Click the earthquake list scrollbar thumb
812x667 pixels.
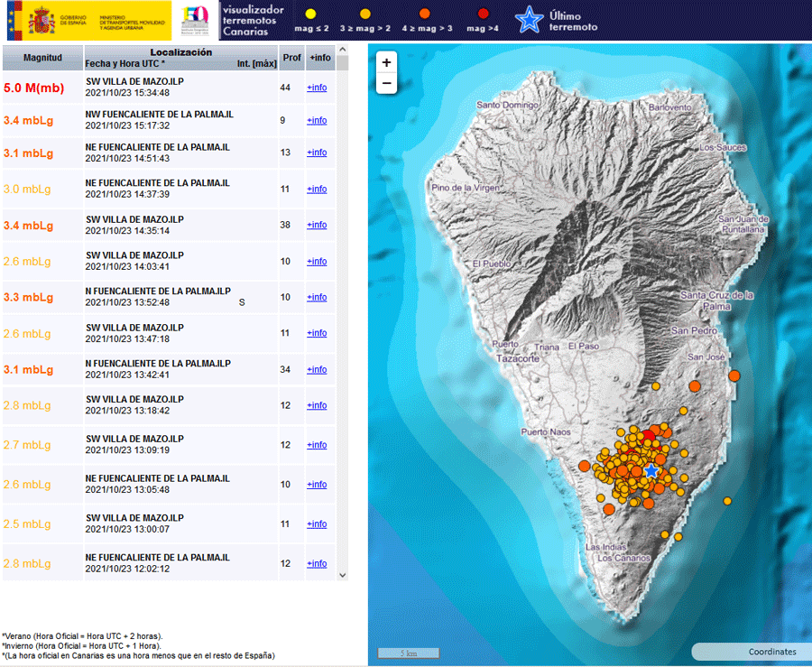[x=342, y=62]
